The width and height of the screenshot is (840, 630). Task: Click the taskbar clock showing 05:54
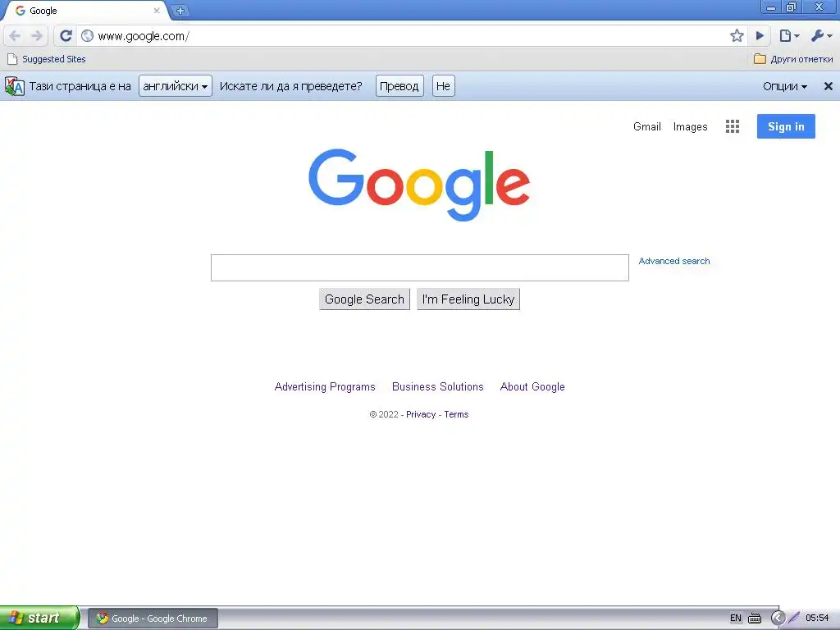click(x=817, y=618)
